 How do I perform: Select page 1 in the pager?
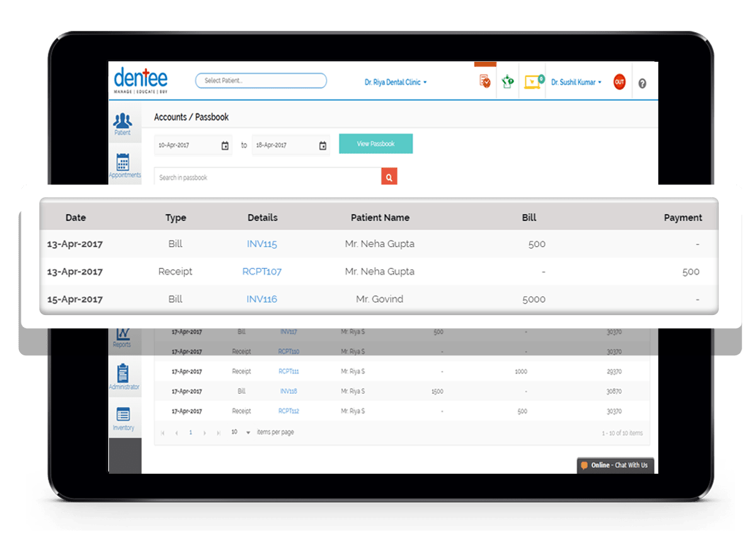pos(191,433)
